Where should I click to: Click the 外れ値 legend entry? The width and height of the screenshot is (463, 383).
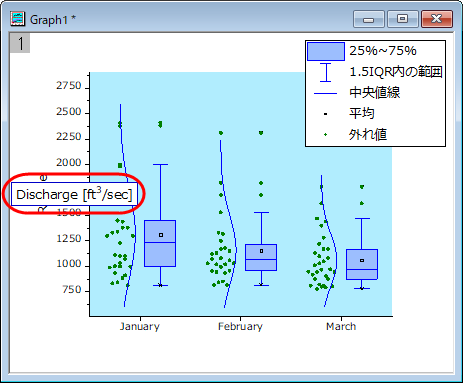point(368,134)
